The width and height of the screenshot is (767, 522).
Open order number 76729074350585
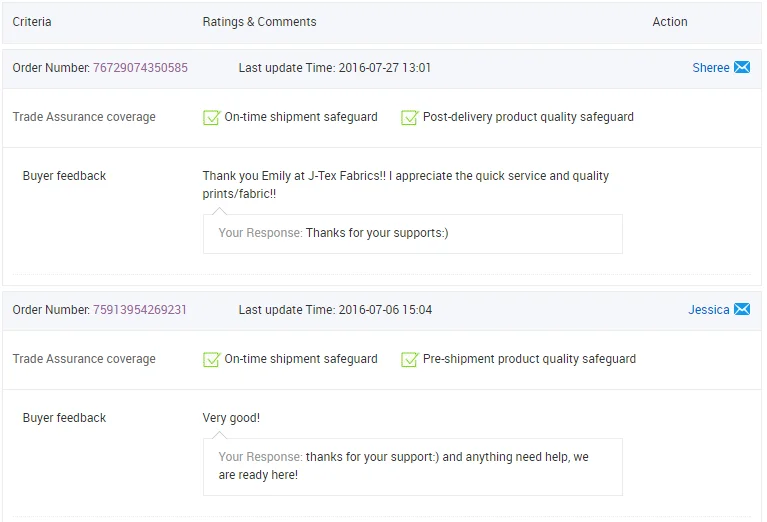140,68
